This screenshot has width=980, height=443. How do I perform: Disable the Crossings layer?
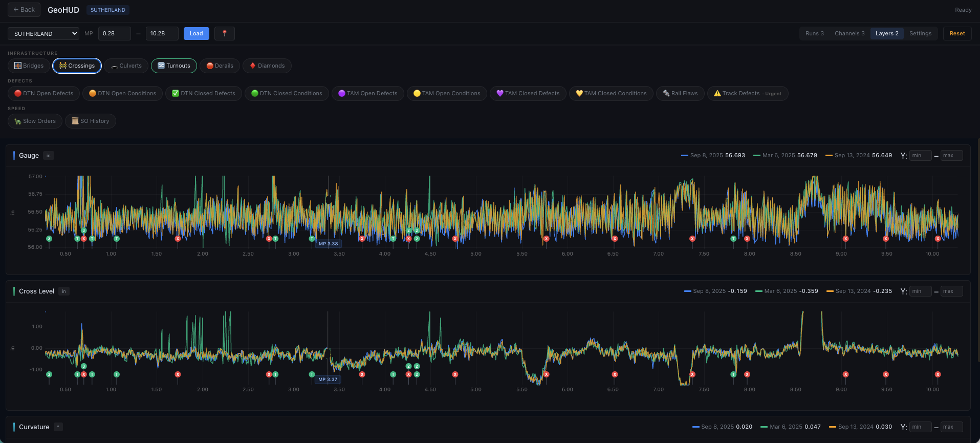(77, 66)
